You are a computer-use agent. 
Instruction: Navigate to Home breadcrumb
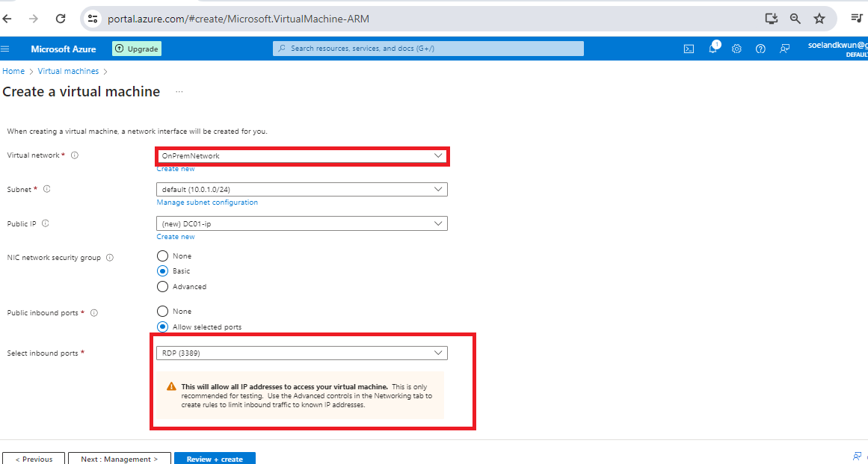(x=13, y=71)
